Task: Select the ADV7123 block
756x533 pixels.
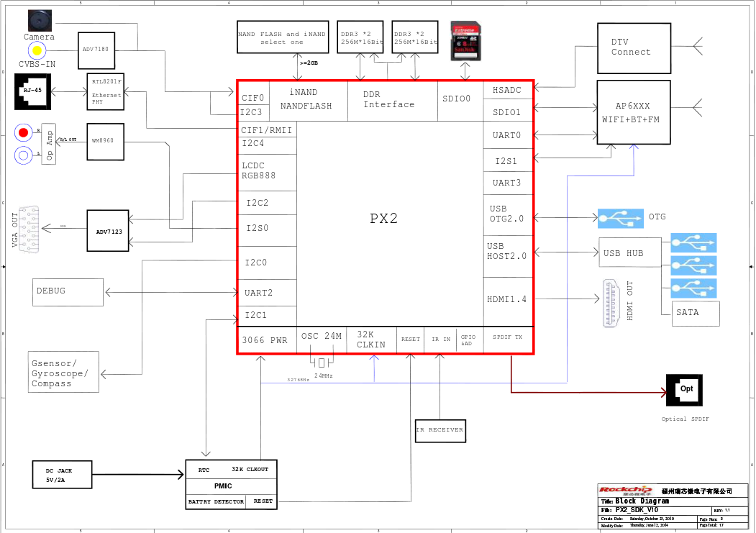Action: pos(108,231)
